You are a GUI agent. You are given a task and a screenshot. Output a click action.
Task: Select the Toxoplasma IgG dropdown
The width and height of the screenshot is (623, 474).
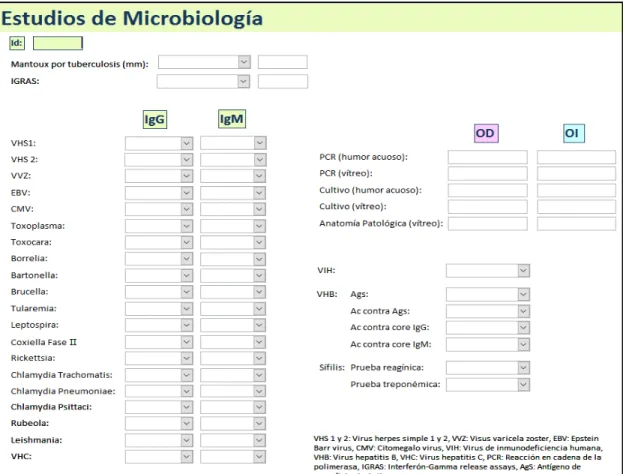click(187, 226)
